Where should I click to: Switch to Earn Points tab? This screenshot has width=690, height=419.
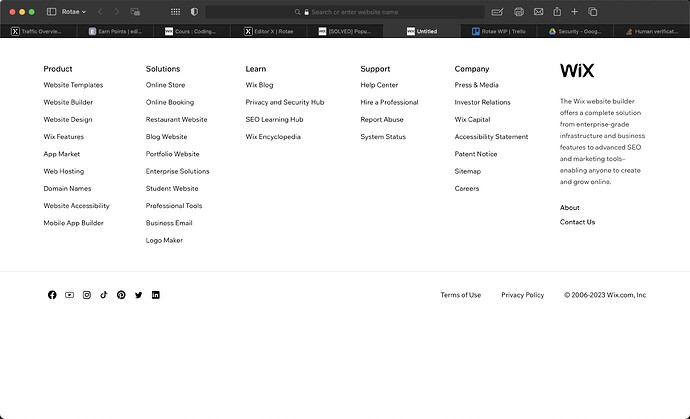coord(115,31)
